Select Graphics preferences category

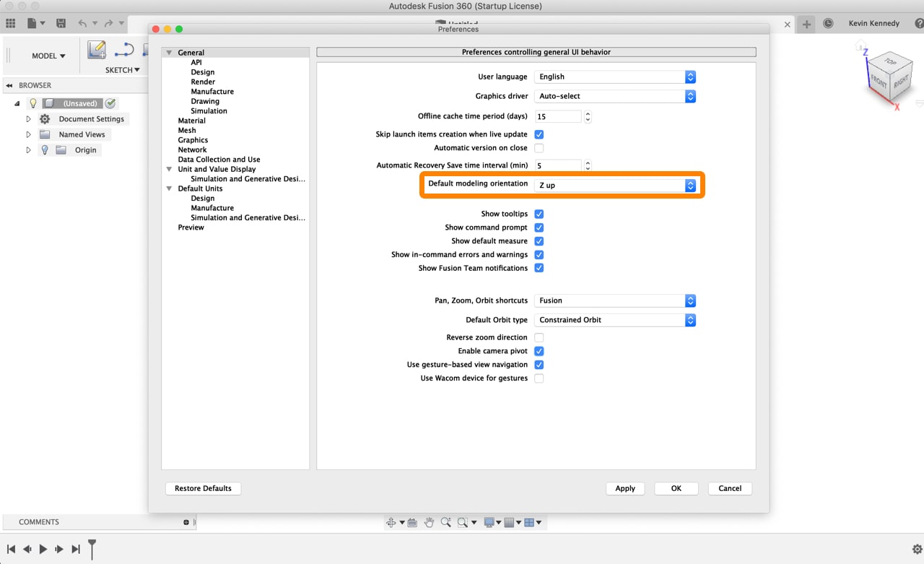pos(193,140)
